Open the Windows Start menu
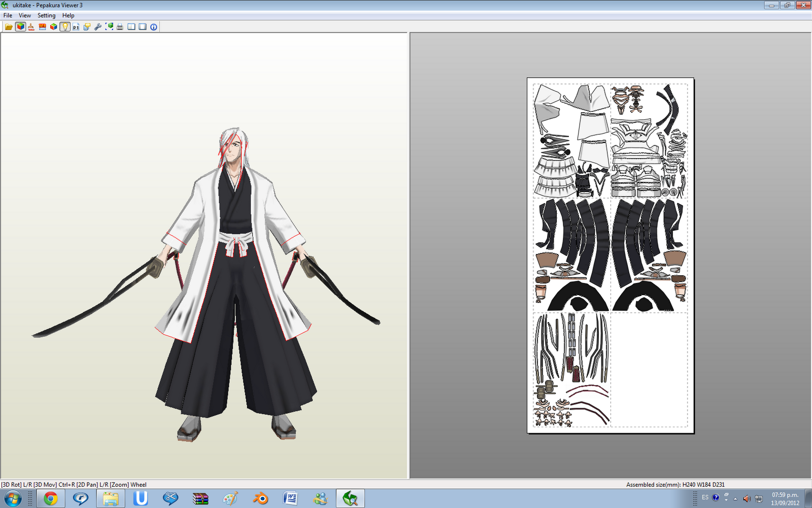 pos(13,499)
